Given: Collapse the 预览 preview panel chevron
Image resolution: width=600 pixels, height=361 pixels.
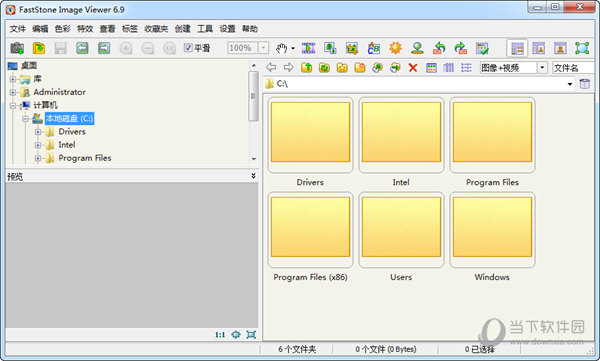Looking at the screenshot, I should click(253, 176).
